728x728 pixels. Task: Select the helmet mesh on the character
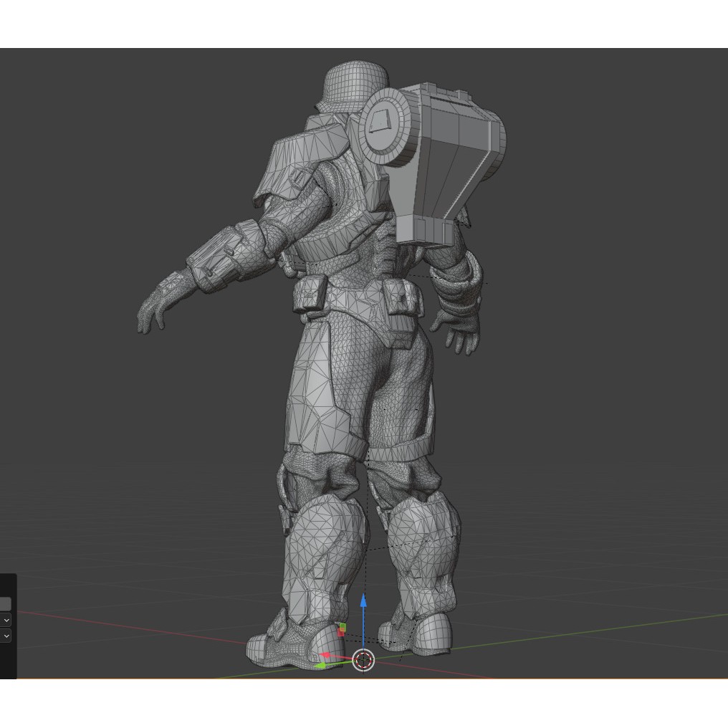355,86
